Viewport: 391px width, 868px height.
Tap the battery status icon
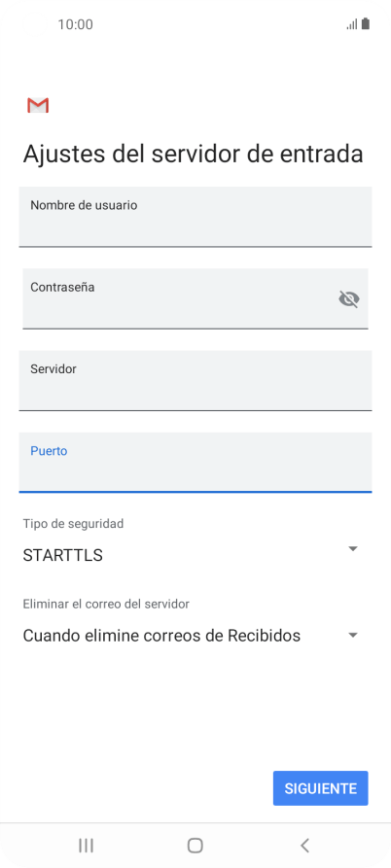pyautogui.click(x=366, y=23)
